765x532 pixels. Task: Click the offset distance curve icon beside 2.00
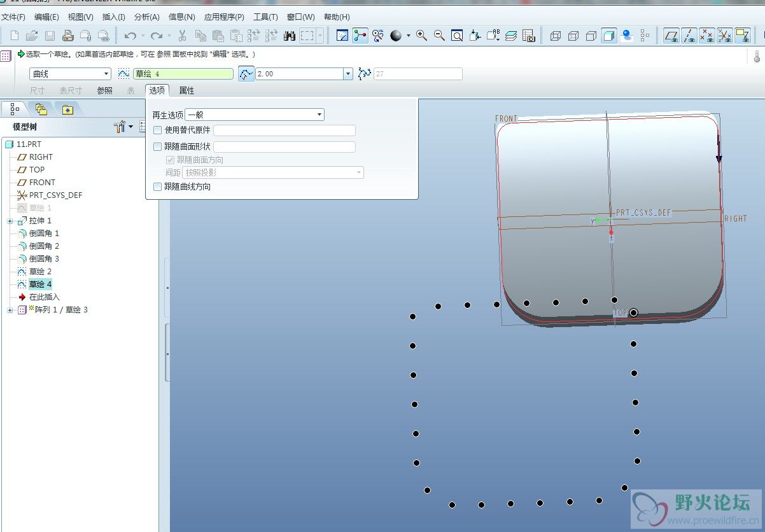pyautogui.click(x=246, y=74)
